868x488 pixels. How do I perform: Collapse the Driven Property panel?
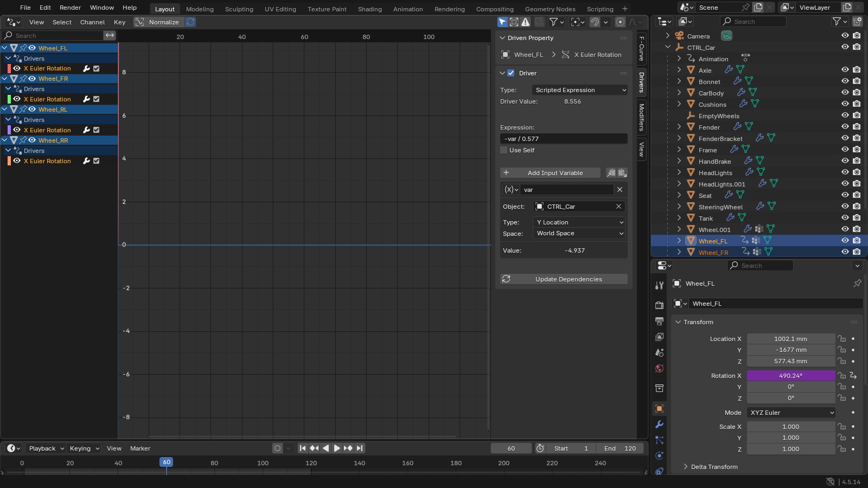502,38
